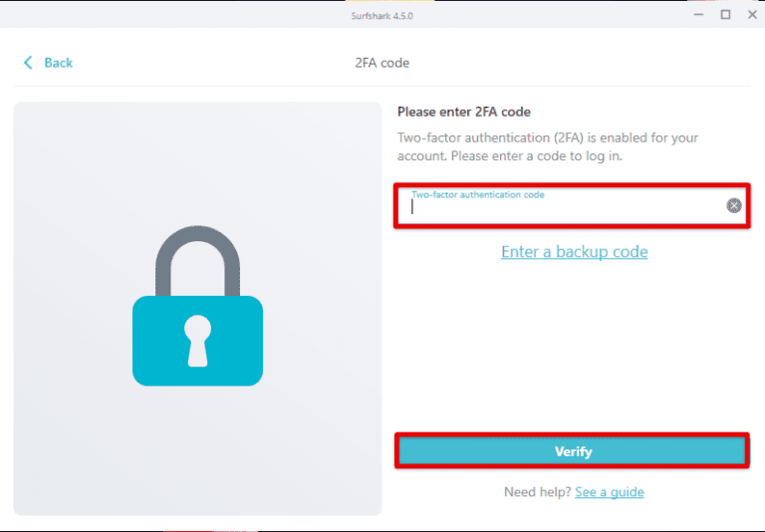Viewport: 765px width, 532px height.
Task: Open the See a guide link
Action: click(609, 492)
